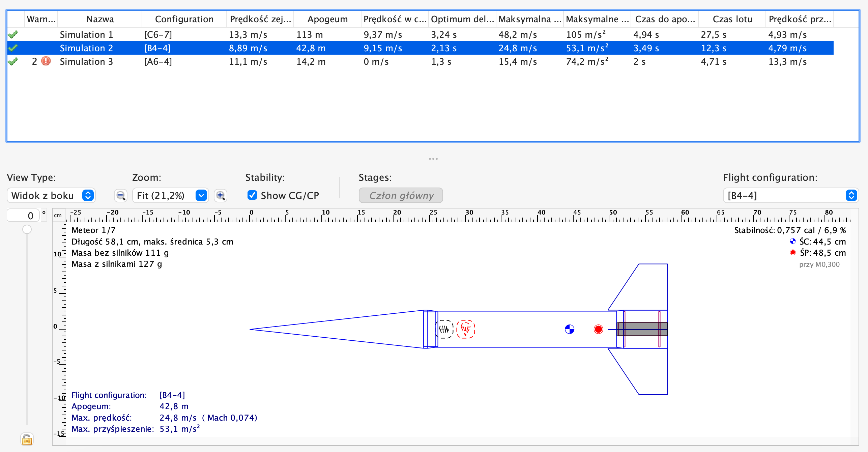Click the Czas lotu column header
This screenshot has height=452, width=868.
(x=732, y=19)
